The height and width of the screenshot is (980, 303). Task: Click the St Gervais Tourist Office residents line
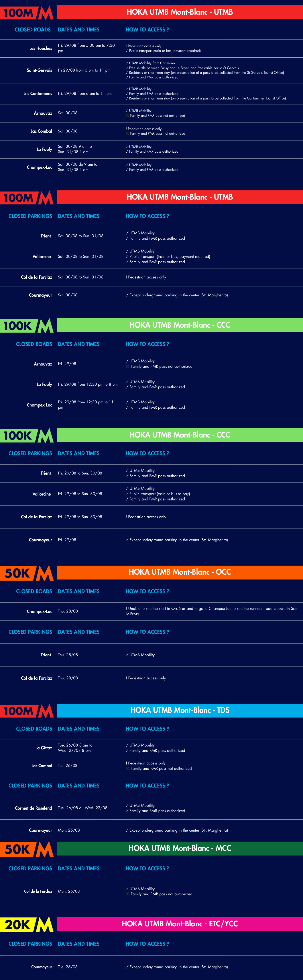click(x=205, y=73)
